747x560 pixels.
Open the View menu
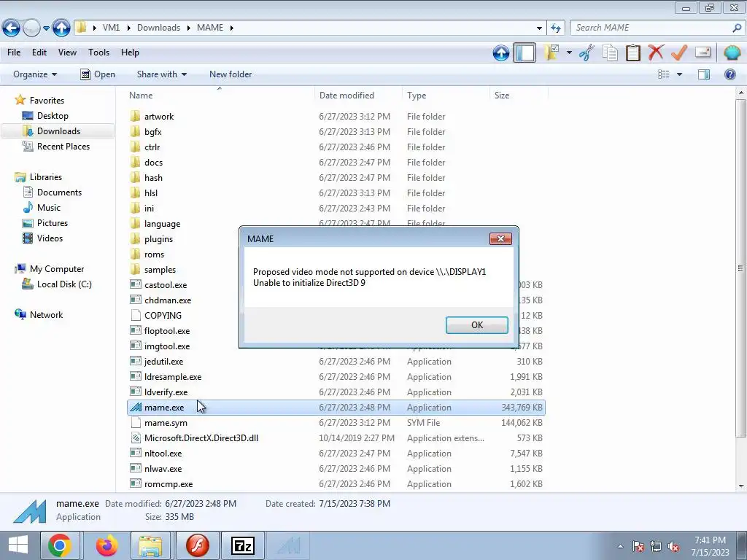[x=67, y=52]
